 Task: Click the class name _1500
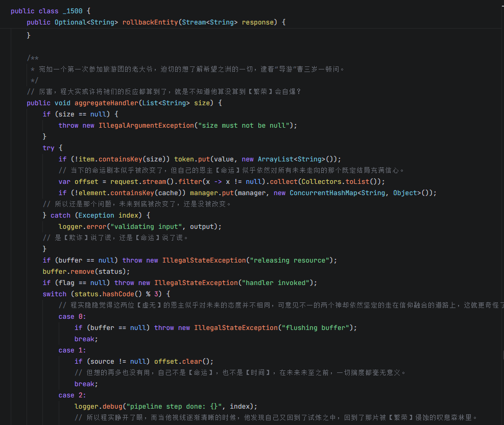click(73, 11)
